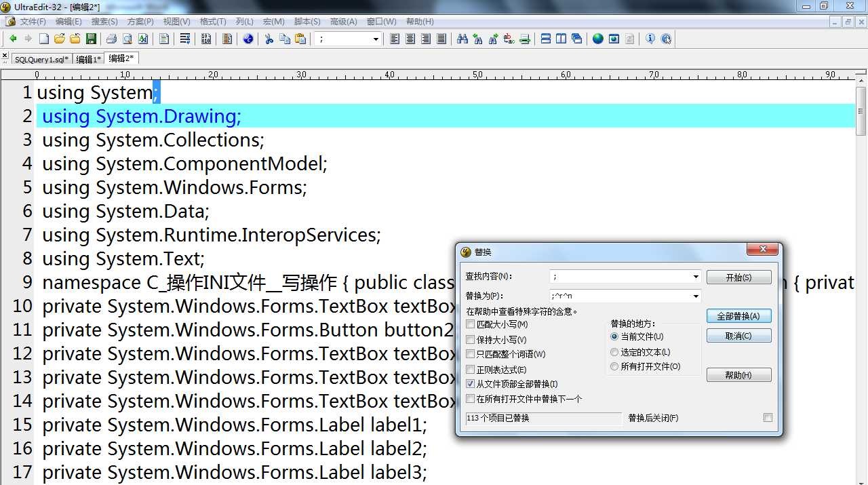Click the green-blue globe toolbar icon
This screenshot has height=485, width=868.
pos(598,39)
